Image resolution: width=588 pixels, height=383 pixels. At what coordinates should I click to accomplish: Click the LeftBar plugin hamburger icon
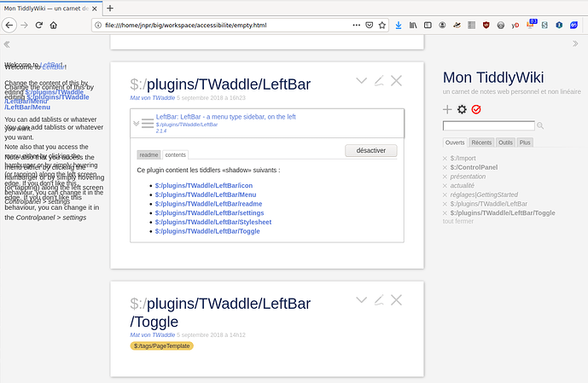148,124
